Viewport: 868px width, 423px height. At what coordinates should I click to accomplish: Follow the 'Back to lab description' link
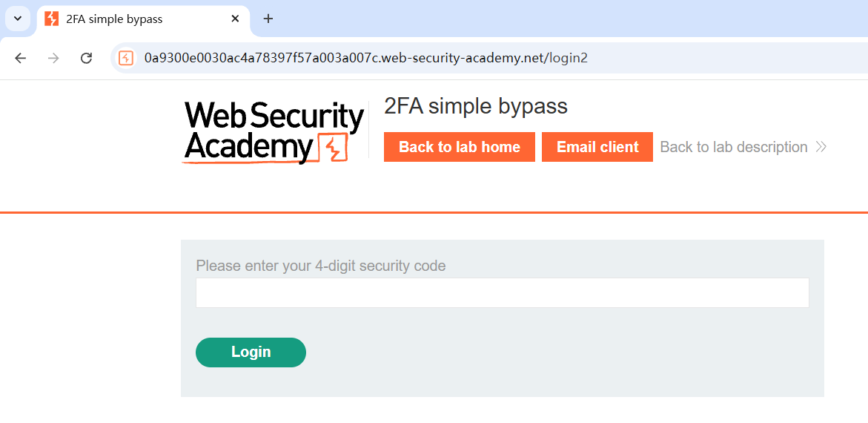(733, 147)
